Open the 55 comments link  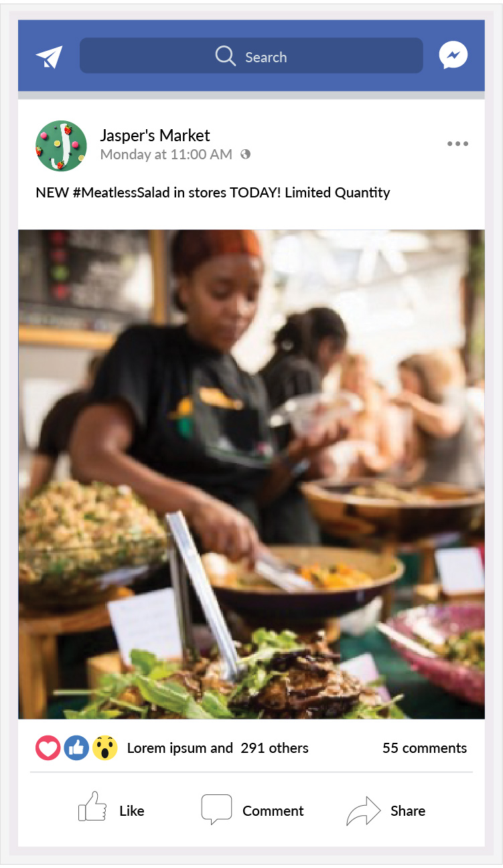tap(425, 748)
